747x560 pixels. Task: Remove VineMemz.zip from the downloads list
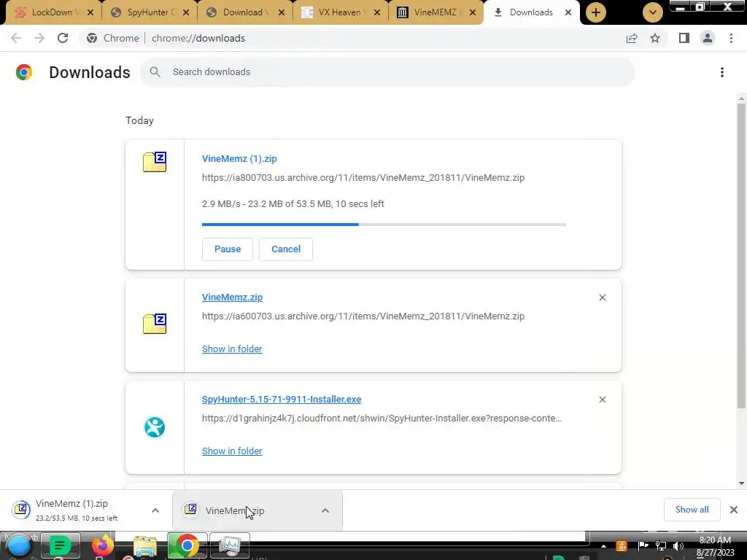(602, 297)
